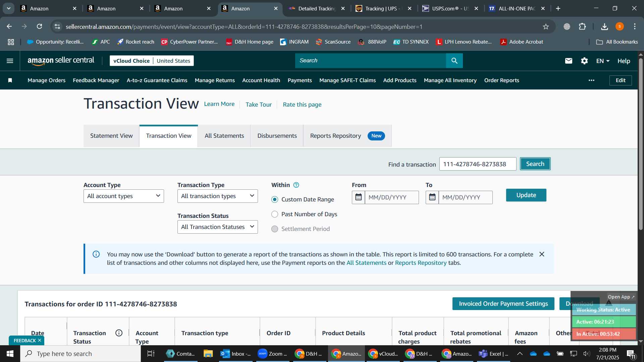Open Task View on taskbar
Image resolution: width=644 pixels, height=362 pixels.
151,354
